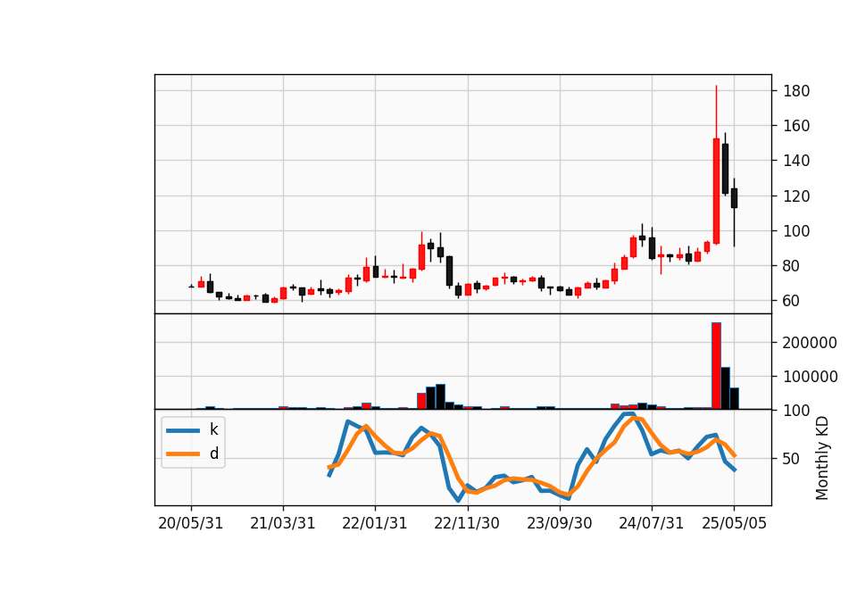857x616 pixels.
Task: Click the 80 price axis label
Action: [x=792, y=266]
